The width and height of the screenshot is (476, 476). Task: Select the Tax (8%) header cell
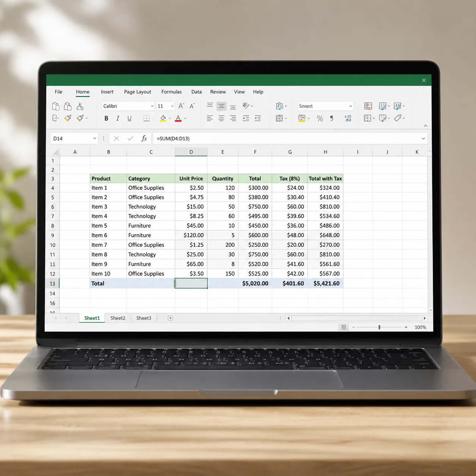point(290,178)
